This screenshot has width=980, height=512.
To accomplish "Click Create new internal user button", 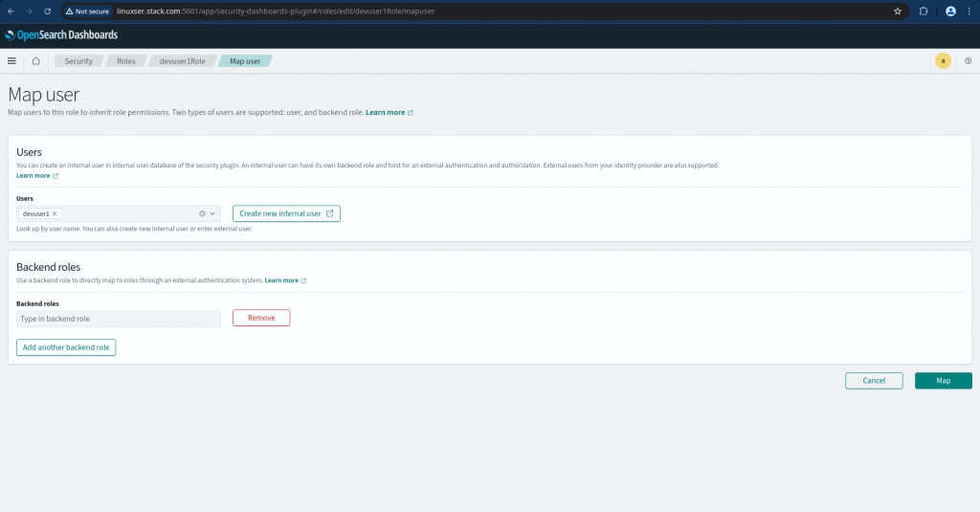I will (x=286, y=213).
